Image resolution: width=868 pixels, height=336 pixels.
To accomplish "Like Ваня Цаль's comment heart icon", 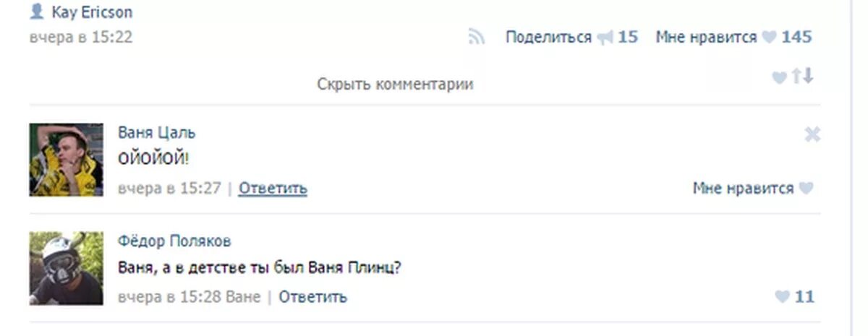I will (x=807, y=189).
